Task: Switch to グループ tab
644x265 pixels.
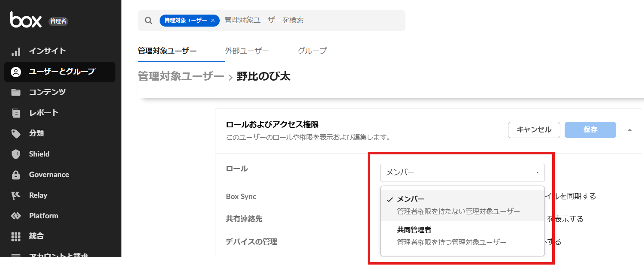Action: click(312, 51)
